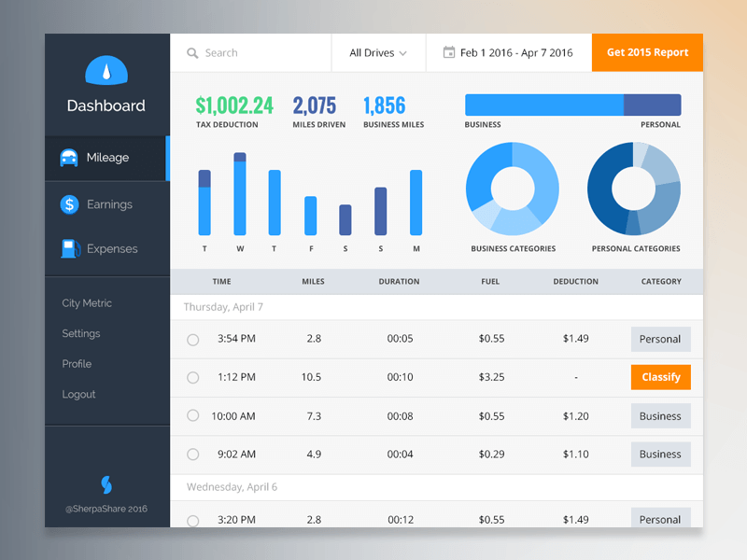The image size is (747, 560).
Task: Select the 1:12 PM drive radio button
Action: 193,378
